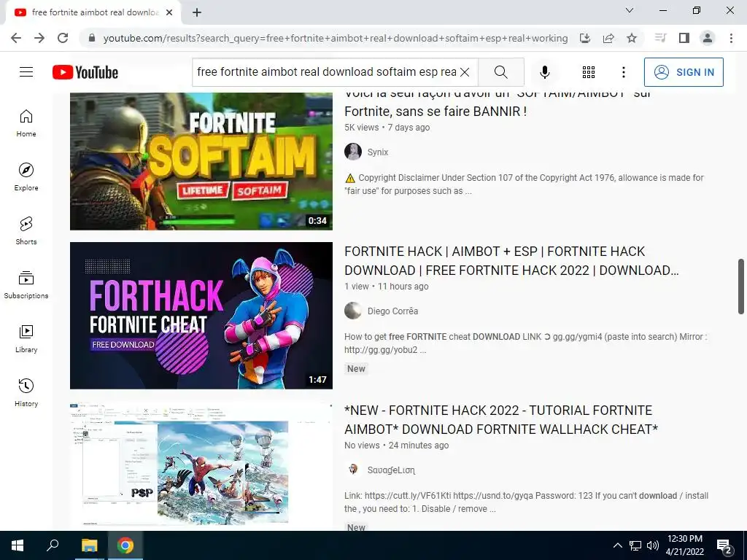Start voice search with microphone icon
This screenshot has width=747, height=560.
point(544,72)
